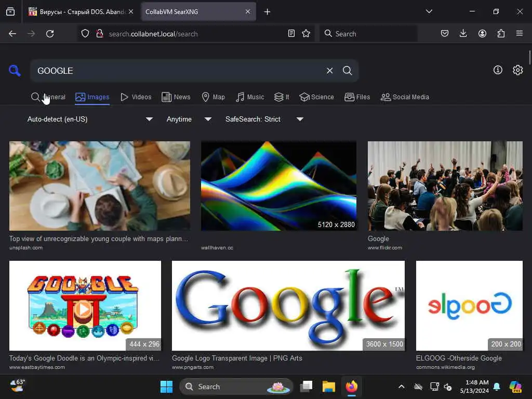
Task: Click the network status tray icon
Action: click(434, 387)
